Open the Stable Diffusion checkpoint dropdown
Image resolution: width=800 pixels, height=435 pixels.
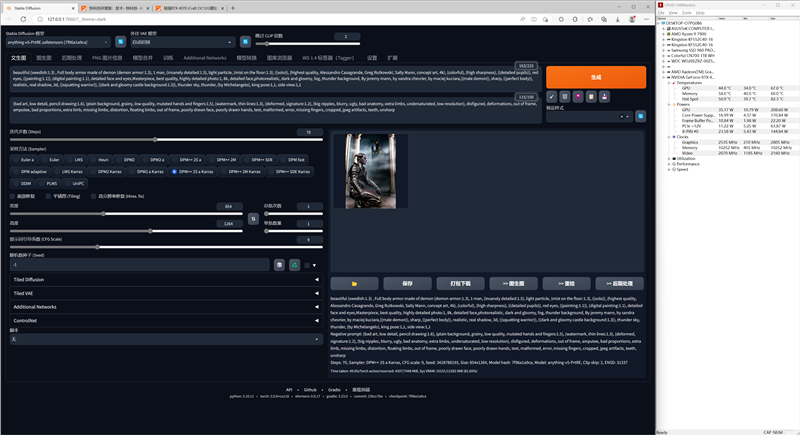click(x=58, y=42)
